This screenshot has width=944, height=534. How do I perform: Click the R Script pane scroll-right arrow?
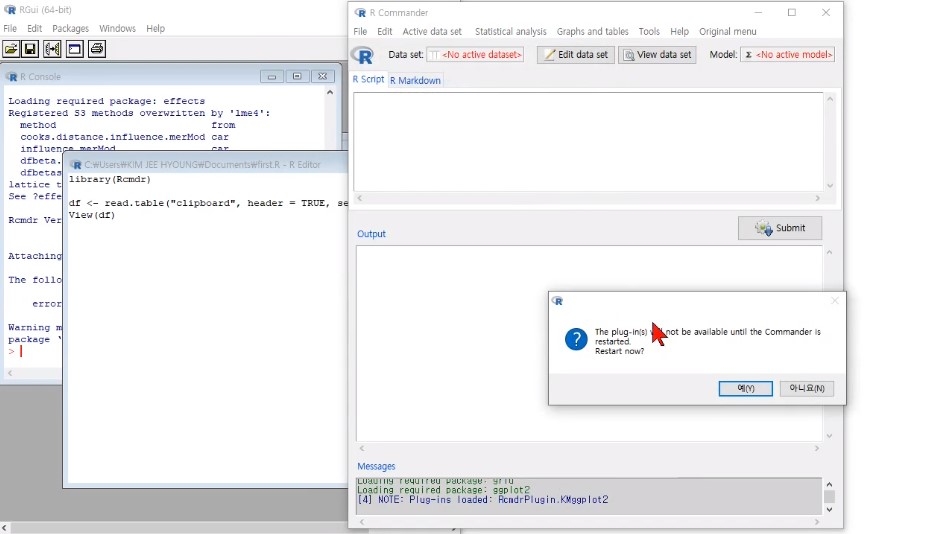tap(817, 198)
